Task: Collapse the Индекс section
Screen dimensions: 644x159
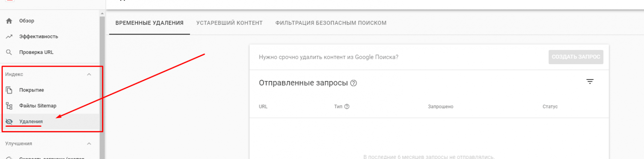Action: (89, 74)
